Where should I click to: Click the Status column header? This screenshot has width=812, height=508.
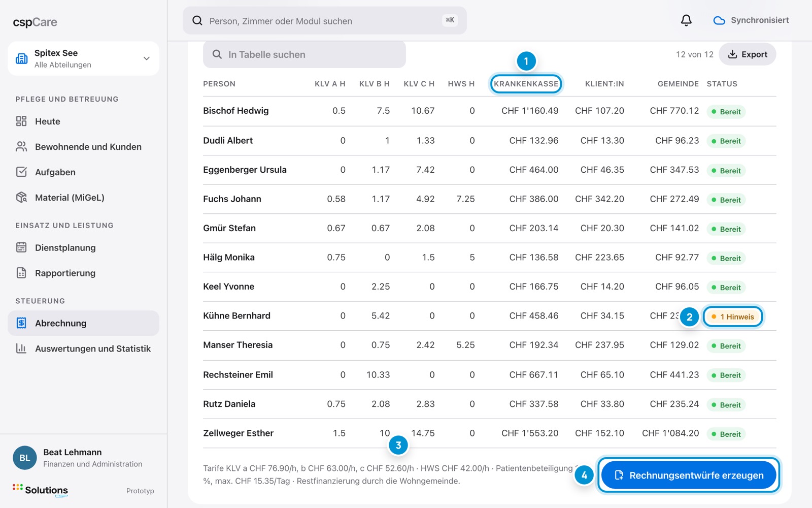click(x=722, y=84)
